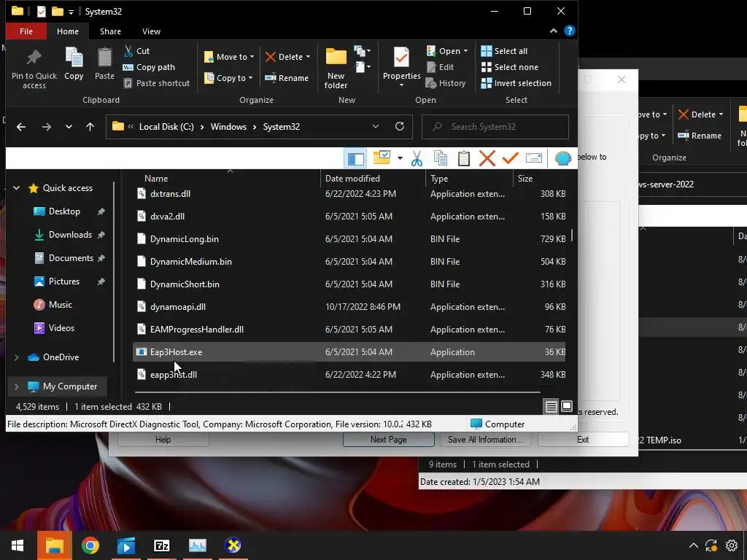Click Local Disk (C:) breadcrumb
This screenshot has height=560, width=747.
tap(166, 127)
